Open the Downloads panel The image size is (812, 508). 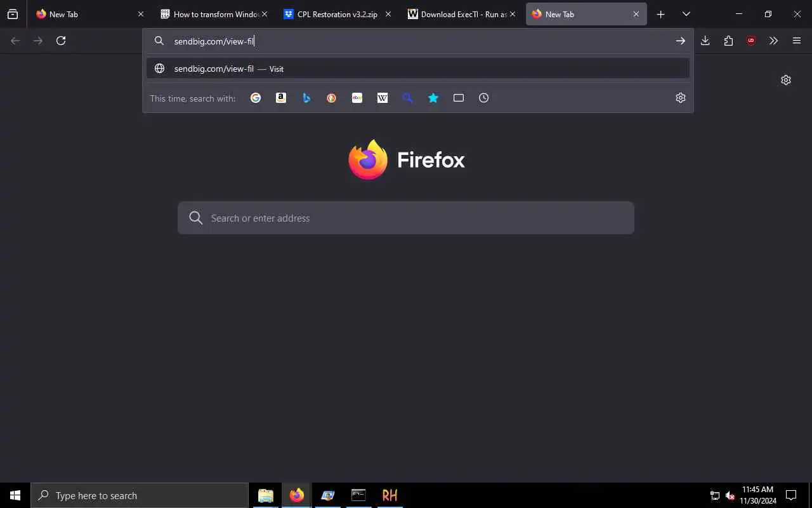tap(705, 41)
